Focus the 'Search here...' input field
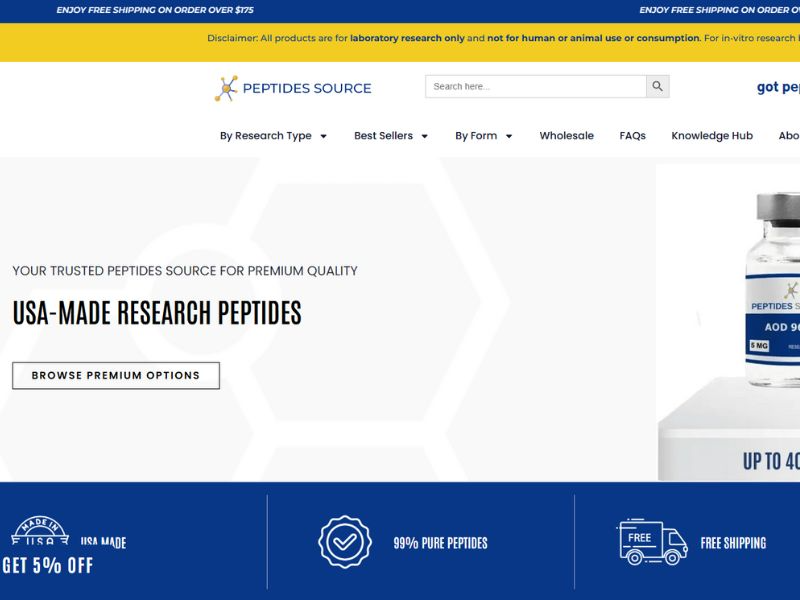This screenshot has height=600, width=800. 535,87
